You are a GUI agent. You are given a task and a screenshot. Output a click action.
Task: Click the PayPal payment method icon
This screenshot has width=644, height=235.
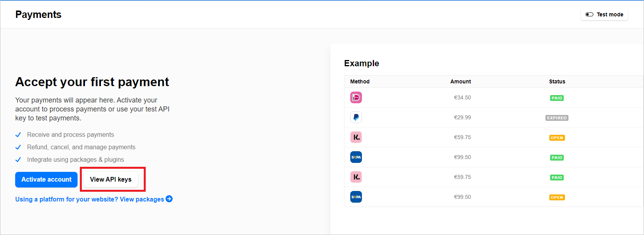tap(356, 117)
